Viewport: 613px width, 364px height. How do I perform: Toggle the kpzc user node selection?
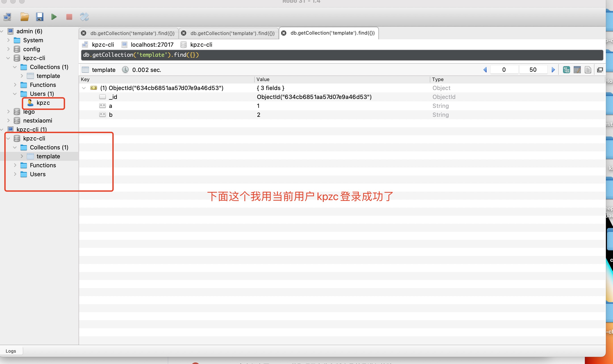[43, 103]
